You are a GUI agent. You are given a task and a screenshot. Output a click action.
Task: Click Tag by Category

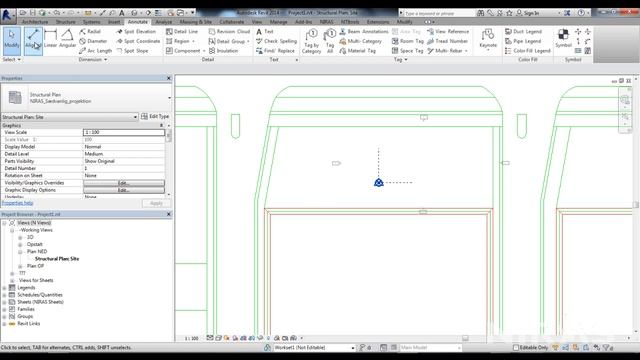pyautogui.click(x=311, y=41)
